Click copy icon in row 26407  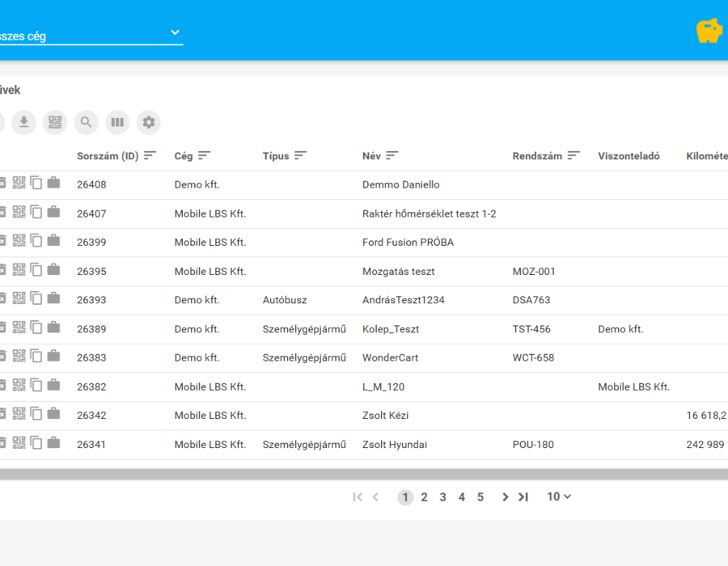[x=36, y=212]
